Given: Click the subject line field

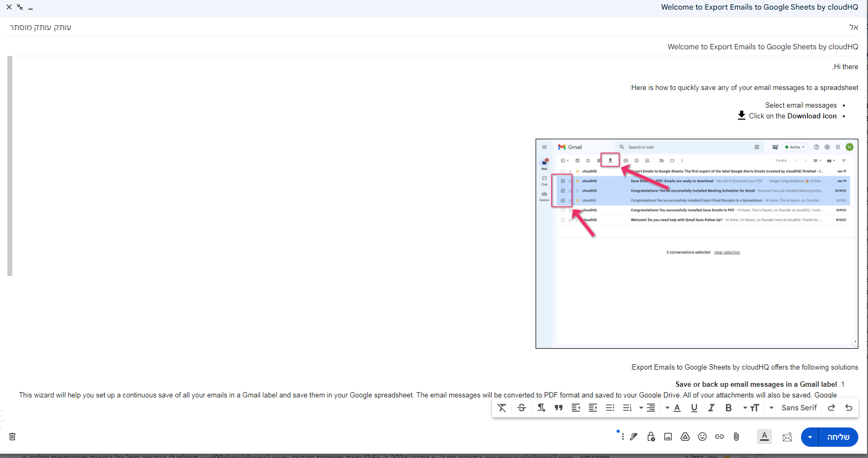Looking at the screenshot, I should pyautogui.click(x=433, y=47).
